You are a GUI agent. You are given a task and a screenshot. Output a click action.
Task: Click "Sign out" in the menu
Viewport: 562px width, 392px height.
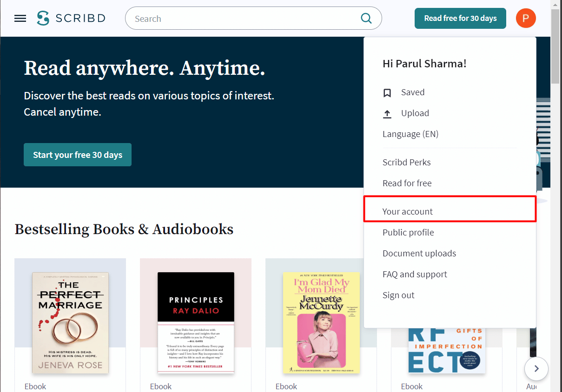point(398,295)
